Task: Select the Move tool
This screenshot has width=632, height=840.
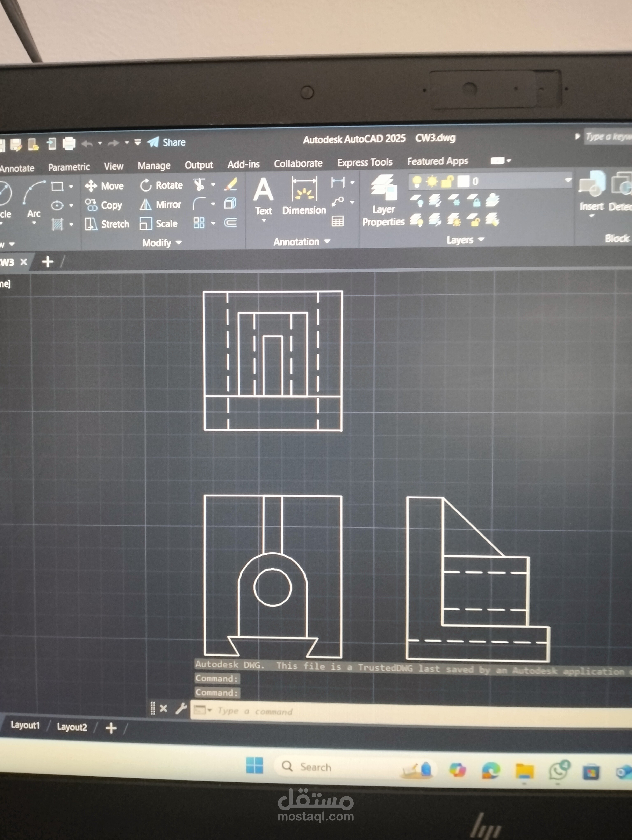Action: (104, 186)
